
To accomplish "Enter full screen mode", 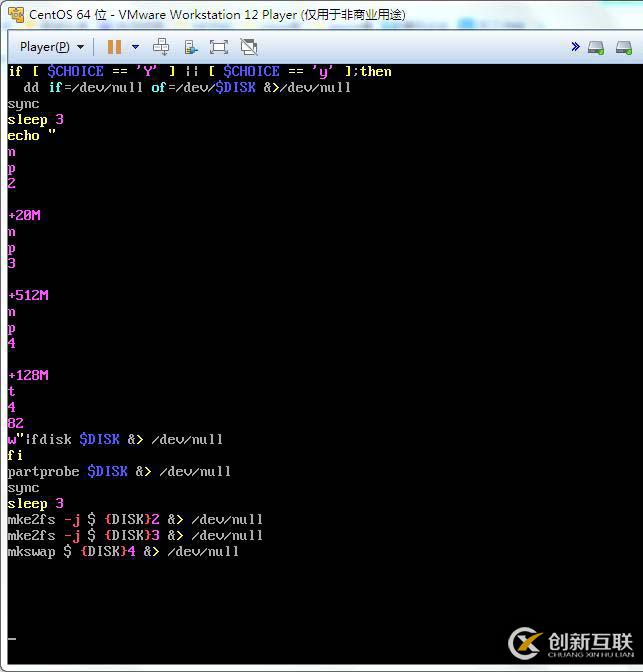I will [x=219, y=47].
